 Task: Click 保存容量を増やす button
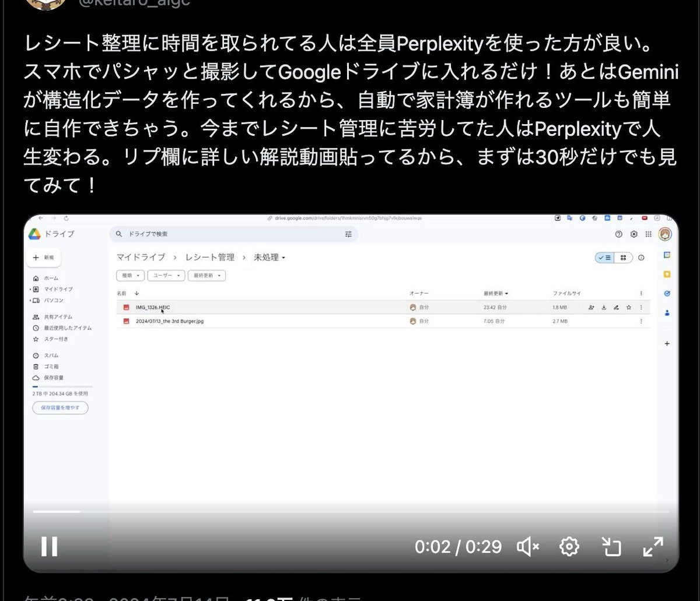60,407
